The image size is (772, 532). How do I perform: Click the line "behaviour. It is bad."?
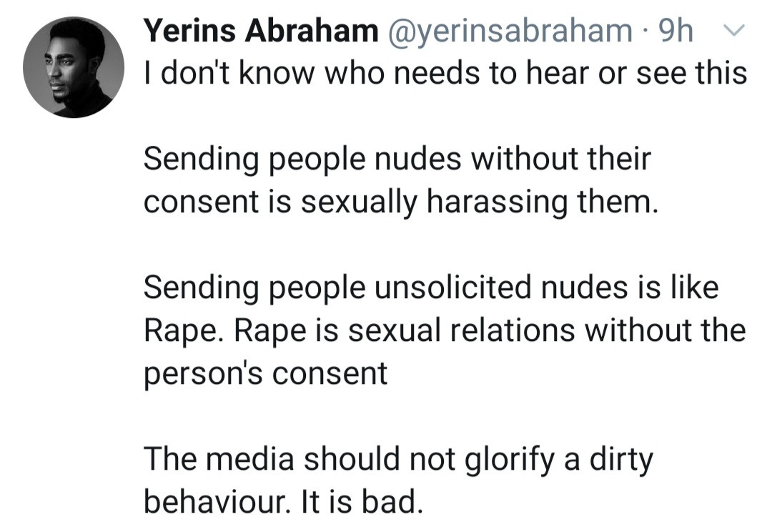pos(284,502)
